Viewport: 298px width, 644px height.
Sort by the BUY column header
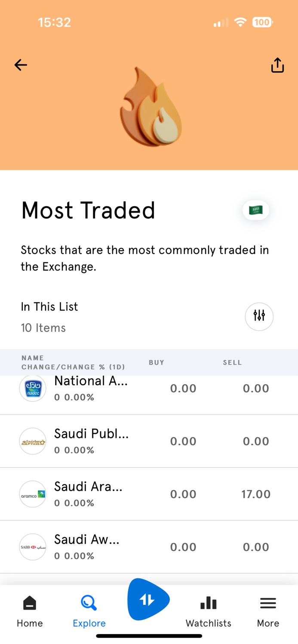[x=156, y=362]
